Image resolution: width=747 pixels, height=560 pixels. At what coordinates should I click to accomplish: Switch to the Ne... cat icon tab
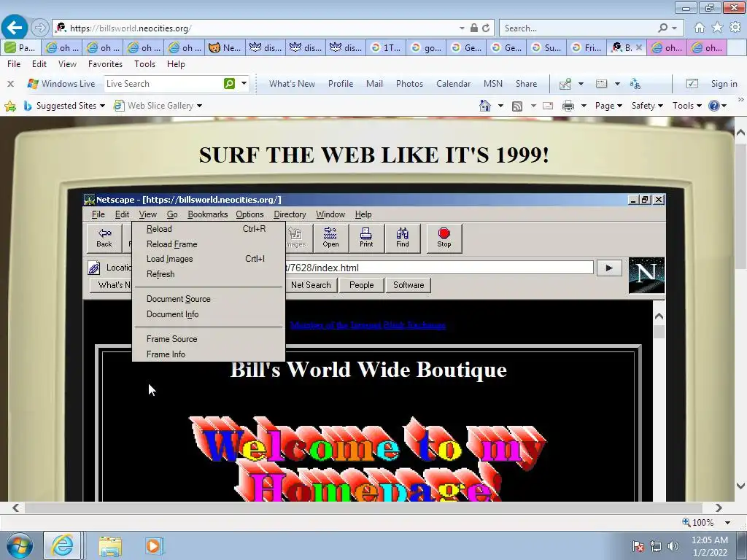pyautogui.click(x=225, y=47)
